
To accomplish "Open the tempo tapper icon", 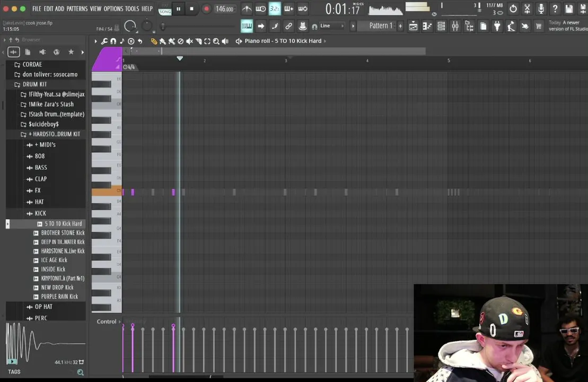I will point(511,26).
